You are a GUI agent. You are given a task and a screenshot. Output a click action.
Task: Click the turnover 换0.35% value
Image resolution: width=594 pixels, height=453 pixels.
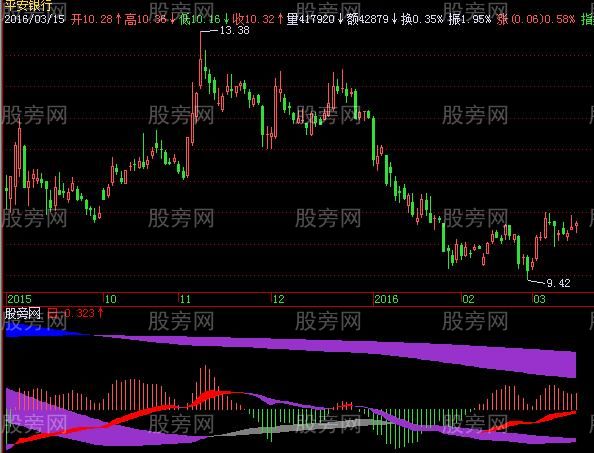pyautogui.click(x=422, y=19)
